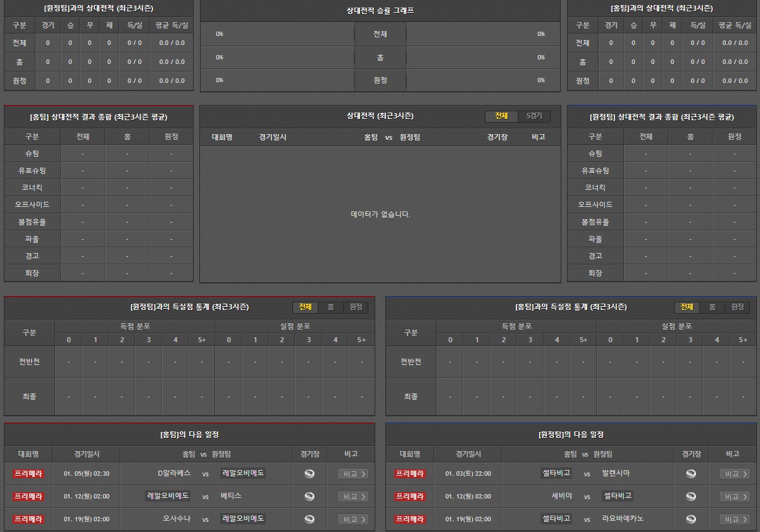This screenshot has width=760, height=532.
Task: Click the 전체 win-rate graph bar label
Action: coord(380,34)
